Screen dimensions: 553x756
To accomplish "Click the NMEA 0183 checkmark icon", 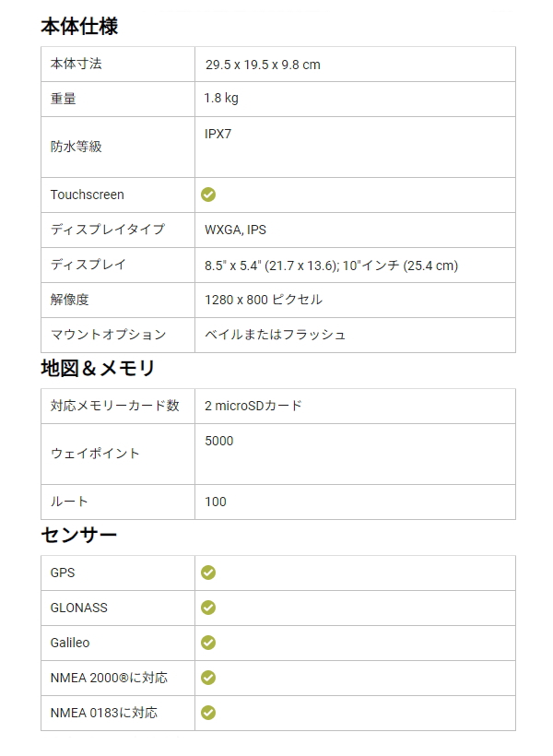I will 208,713.
